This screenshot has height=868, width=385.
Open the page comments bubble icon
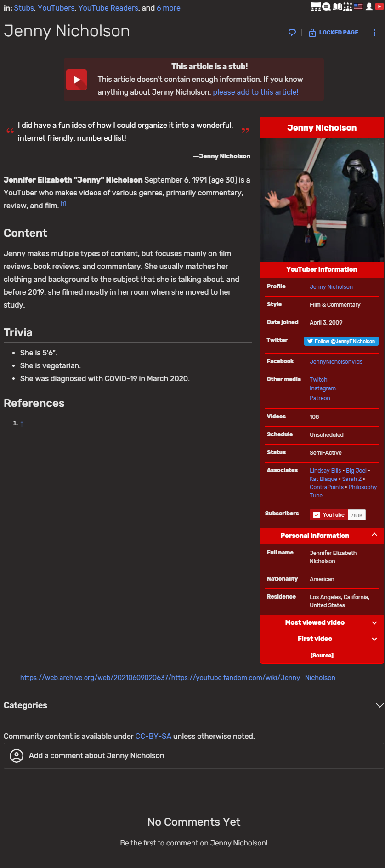pos(292,33)
